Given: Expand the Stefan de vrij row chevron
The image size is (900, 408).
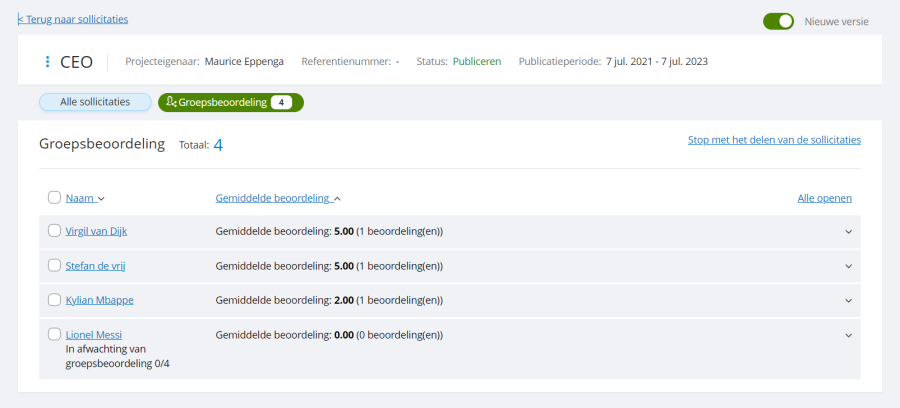Looking at the screenshot, I should tap(848, 266).
